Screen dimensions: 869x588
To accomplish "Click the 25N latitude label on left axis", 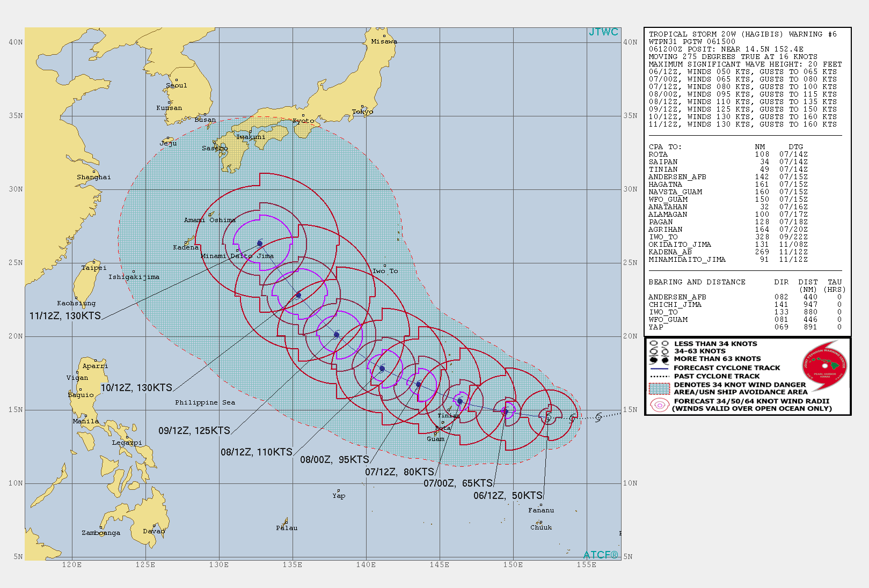I will pos(16,262).
